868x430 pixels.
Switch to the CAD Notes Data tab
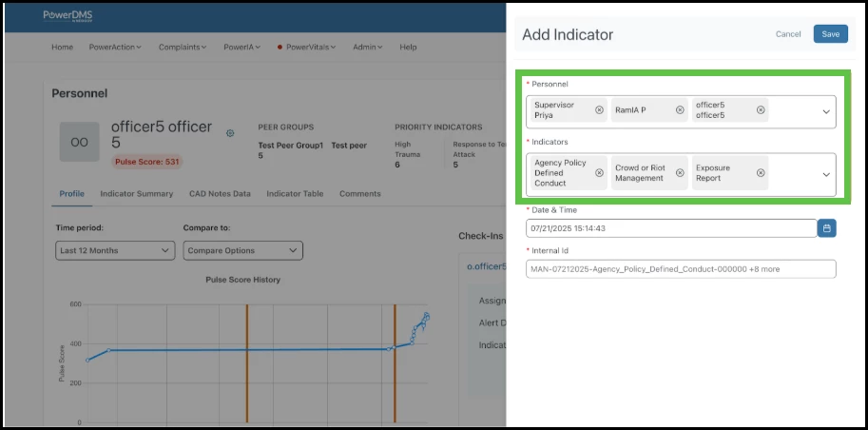tap(220, 194)
